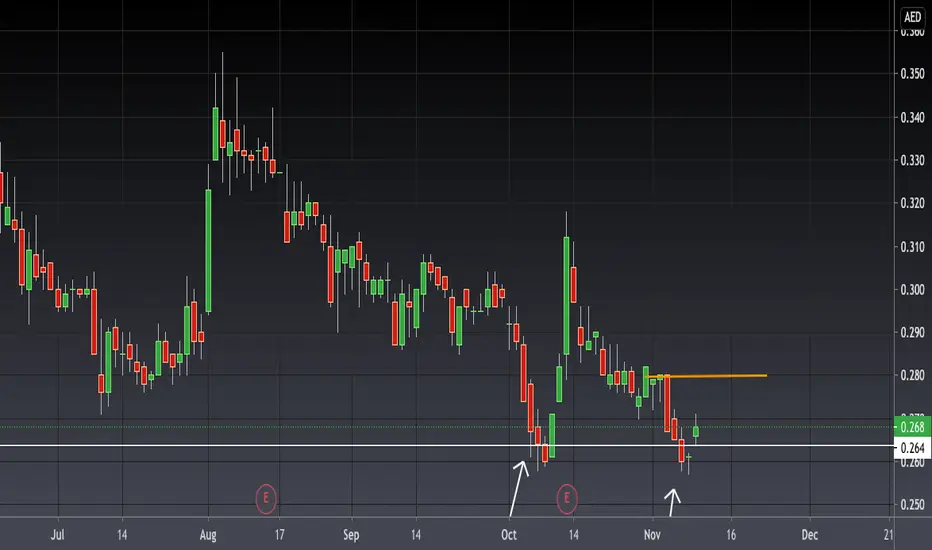Select the white horizontal line at 0.264
932x550 pixels.
click(447, 445)
